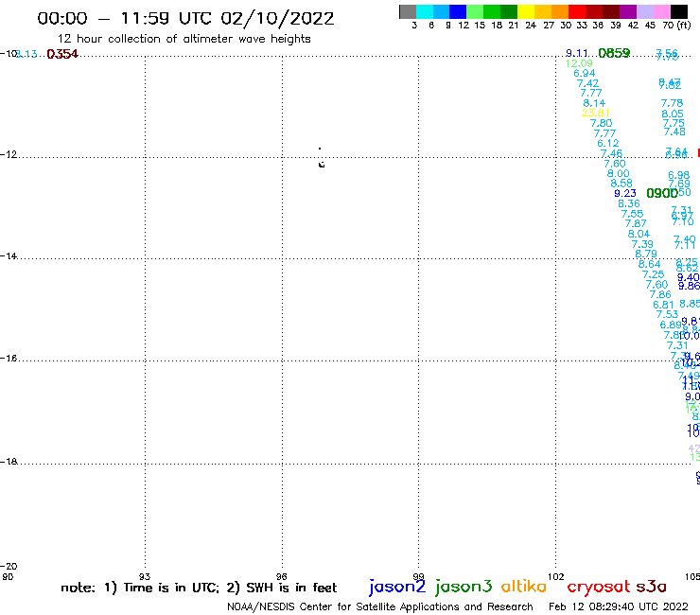Click the blue wave height value 9.23
Screen dimensions: 700x615
click(625, 193)
